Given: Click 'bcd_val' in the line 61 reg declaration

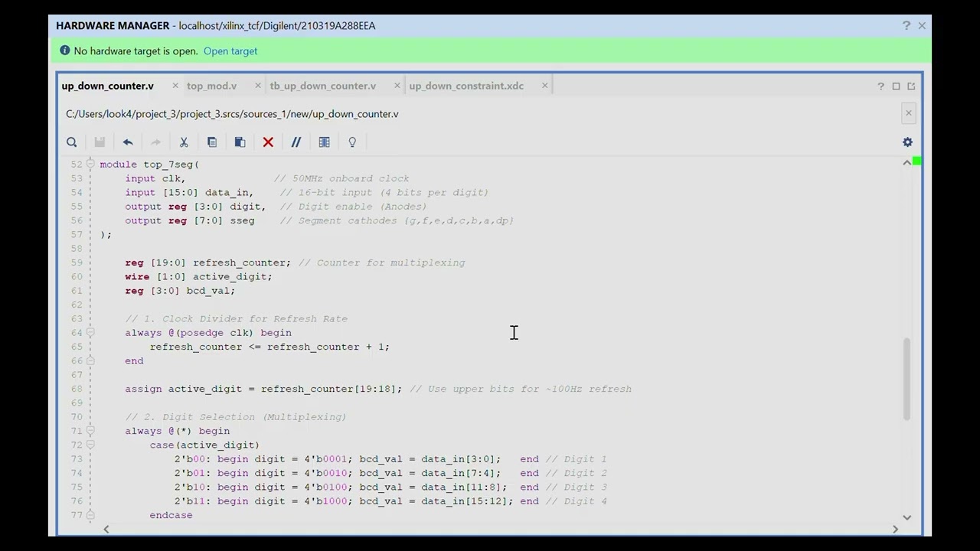Looking at the screenshot, I should (x=207, y=291).
